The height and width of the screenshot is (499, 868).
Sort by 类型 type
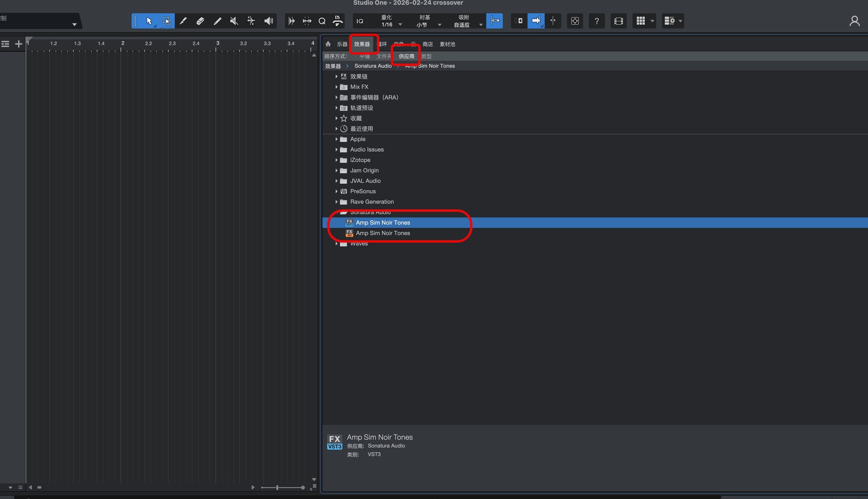pyautogui.click(x=426, y=56)
